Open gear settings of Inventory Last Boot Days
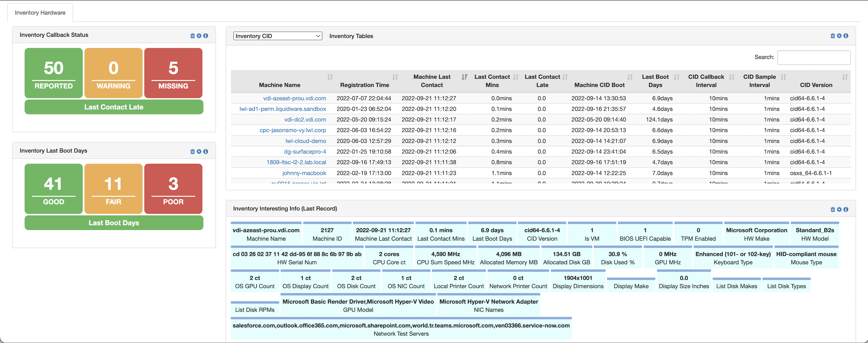Viewport: 868px width, 343px height. coord(199,151)
